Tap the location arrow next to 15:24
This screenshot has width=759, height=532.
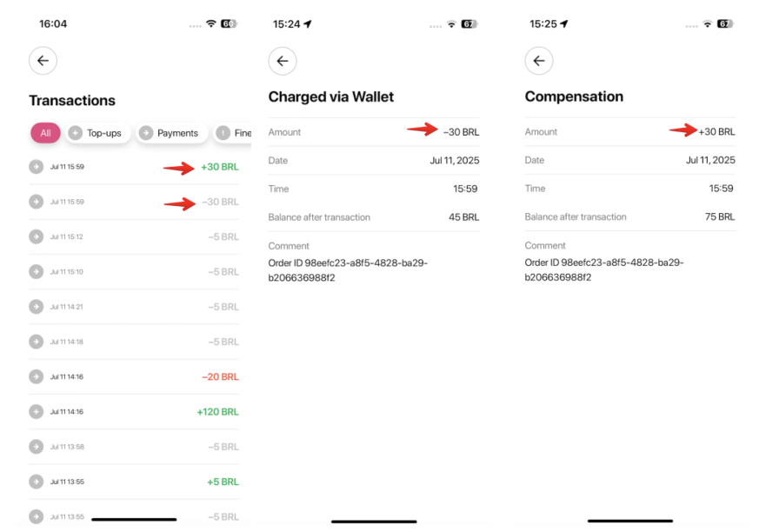point(308,24)
